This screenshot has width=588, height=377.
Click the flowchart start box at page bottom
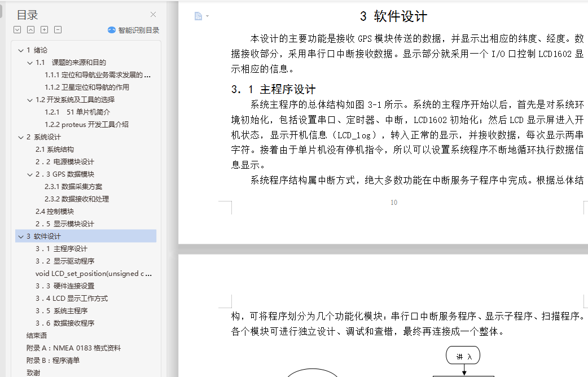point(463,356)
